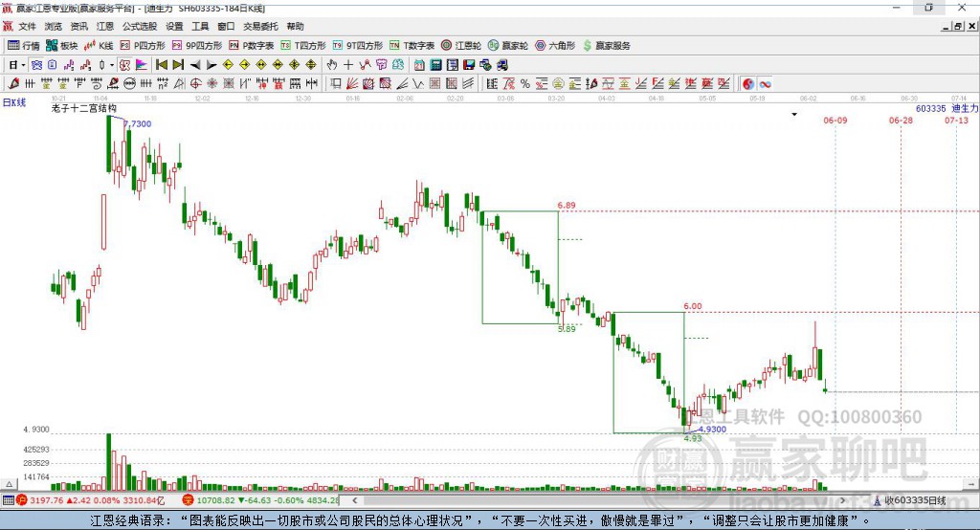Open the 江恩 menu

pyautogui.click(x=105, y=26)
